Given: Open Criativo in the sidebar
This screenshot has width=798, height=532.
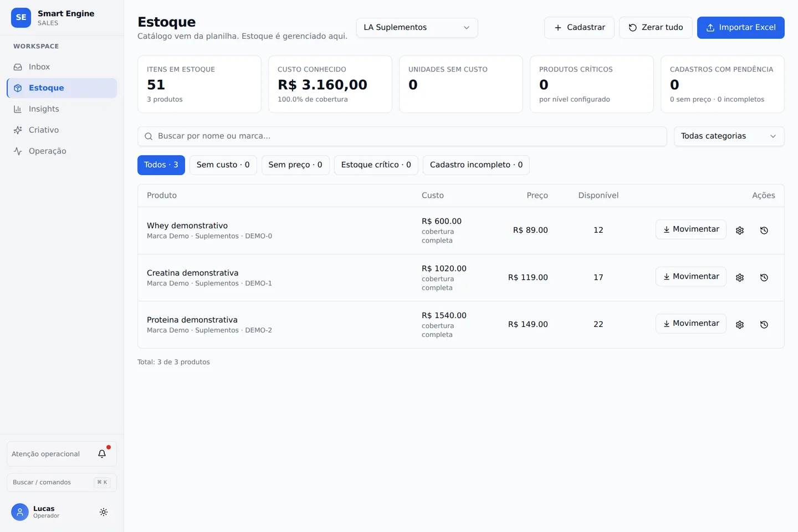Looking at the screenshot, I should [62, 130].
